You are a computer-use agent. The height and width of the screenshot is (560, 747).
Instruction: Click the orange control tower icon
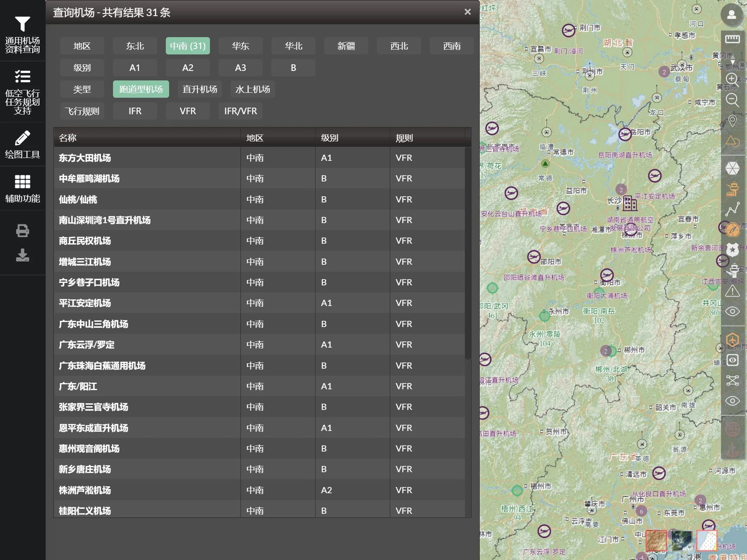point(733,189)
